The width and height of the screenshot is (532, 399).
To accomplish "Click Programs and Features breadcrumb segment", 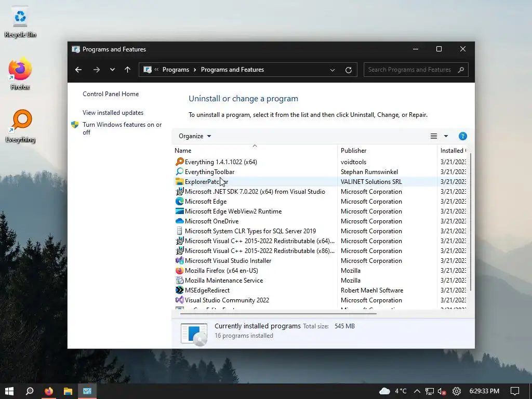I will coord(232,70).
